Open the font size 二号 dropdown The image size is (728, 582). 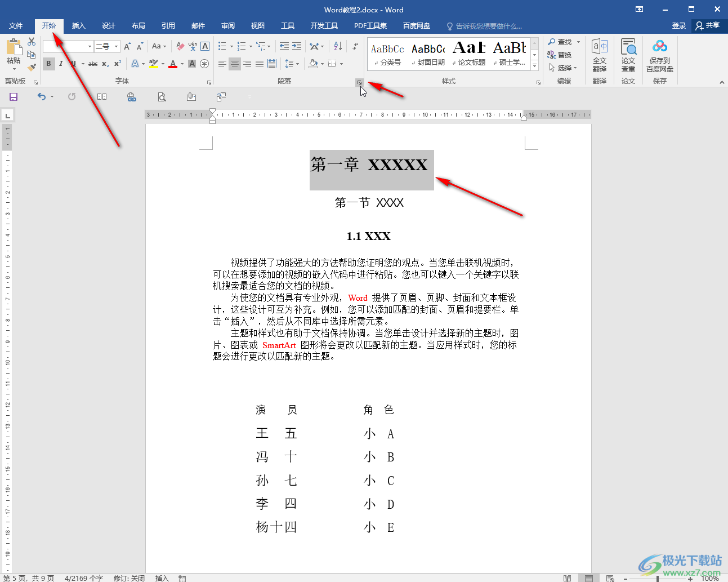pyautogui.click(x=117, y=46)
